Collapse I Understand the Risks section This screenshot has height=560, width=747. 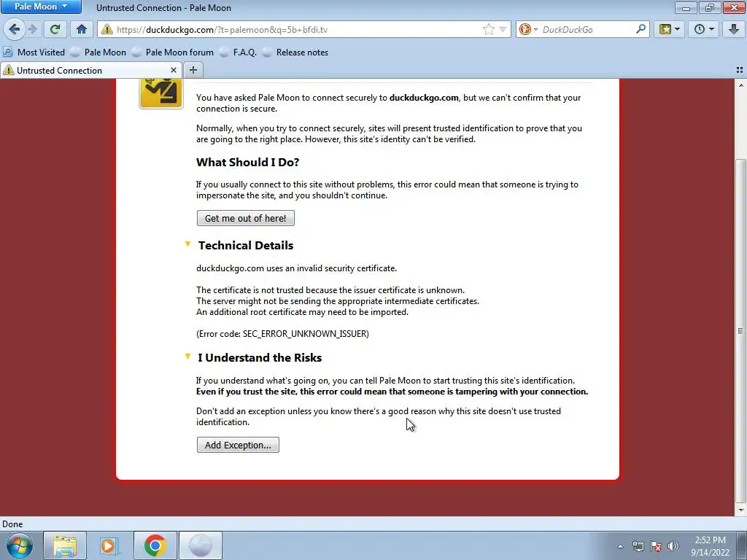(187, 357)
